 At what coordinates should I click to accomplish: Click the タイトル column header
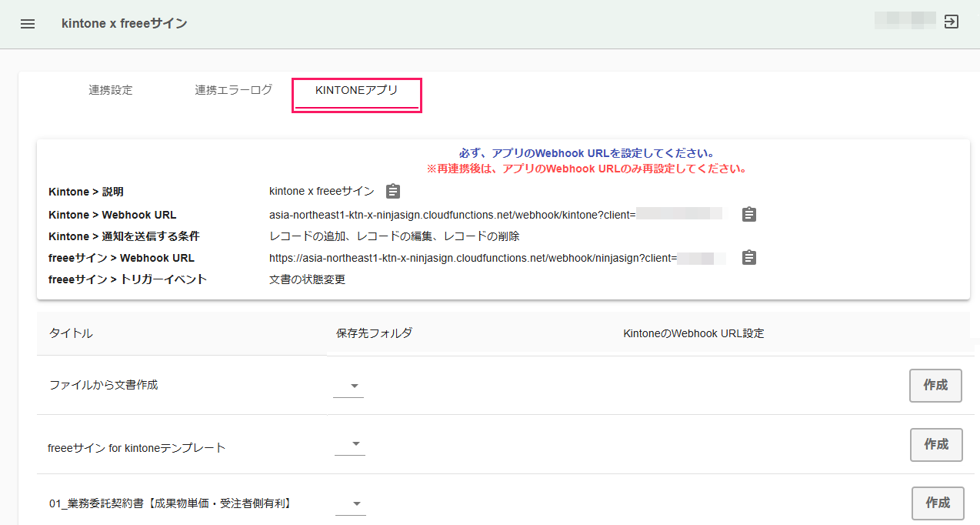pyautogui.click(x=71, y=333)
